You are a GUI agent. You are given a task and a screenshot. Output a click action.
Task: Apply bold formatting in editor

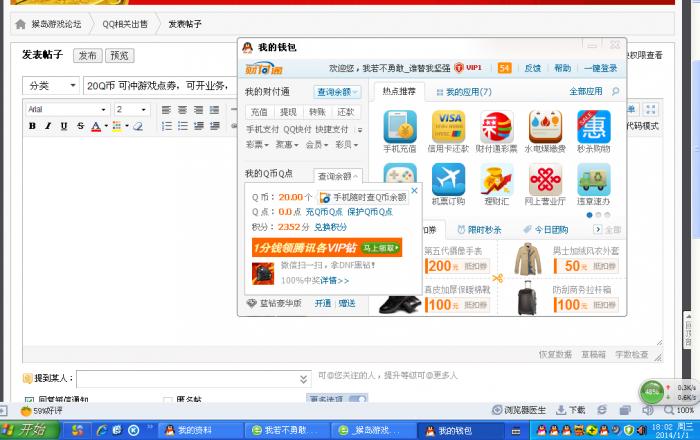32,126
